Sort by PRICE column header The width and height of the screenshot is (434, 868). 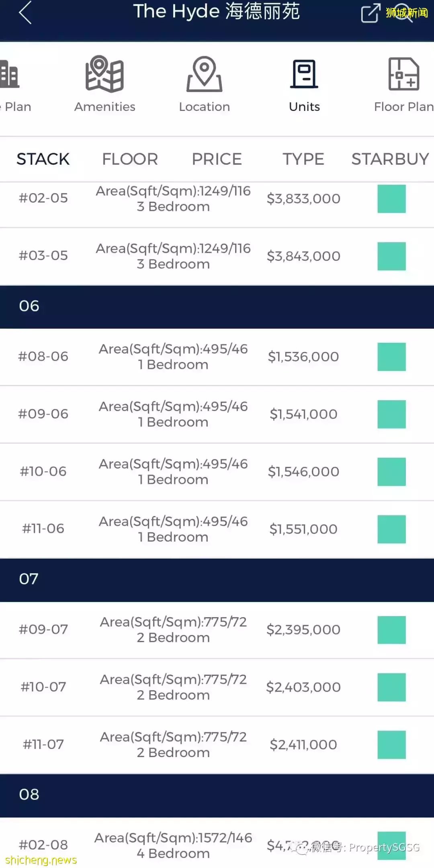coord(217,159)
